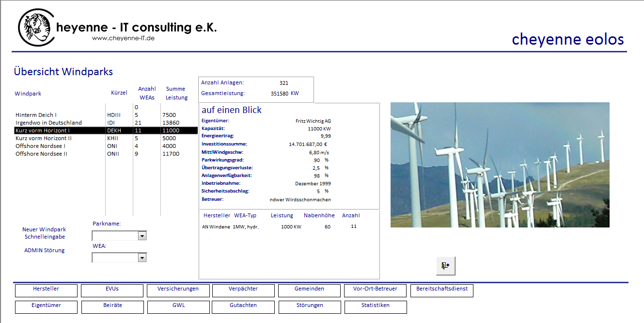Click the wind turbines photo
Screen dimensions: 644x323
tap(500, 165)
